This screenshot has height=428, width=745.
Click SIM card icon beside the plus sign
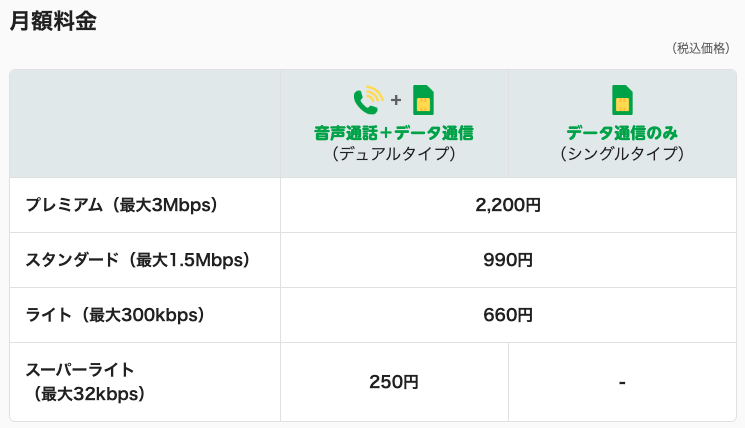click(x=423, y=100)
